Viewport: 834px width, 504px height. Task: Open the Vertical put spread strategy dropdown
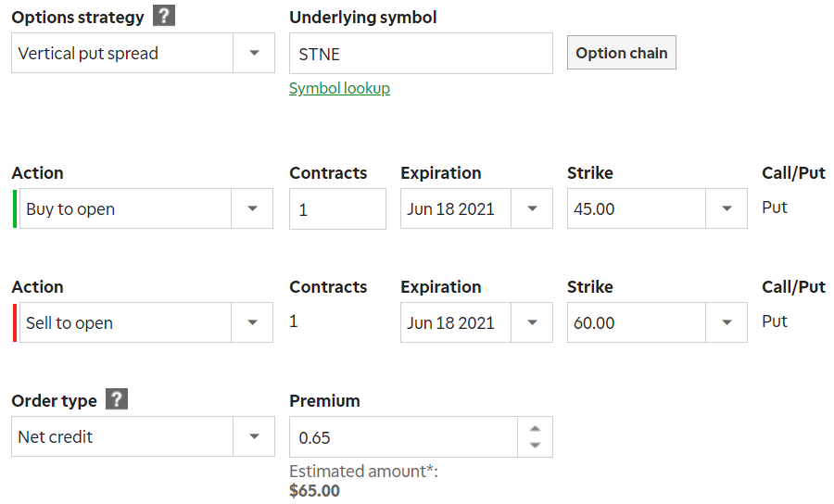click(143, 53)
